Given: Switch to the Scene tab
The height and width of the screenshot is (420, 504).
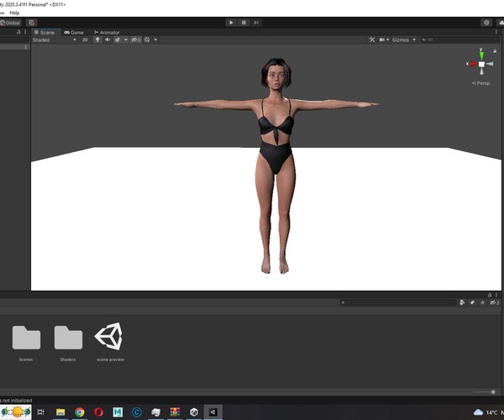Looking at the screenshot, I should (x=45, y=33).
